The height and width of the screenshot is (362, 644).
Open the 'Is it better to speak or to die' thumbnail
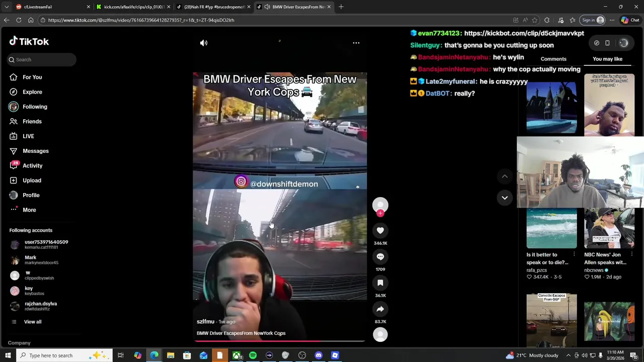(551, 228)
